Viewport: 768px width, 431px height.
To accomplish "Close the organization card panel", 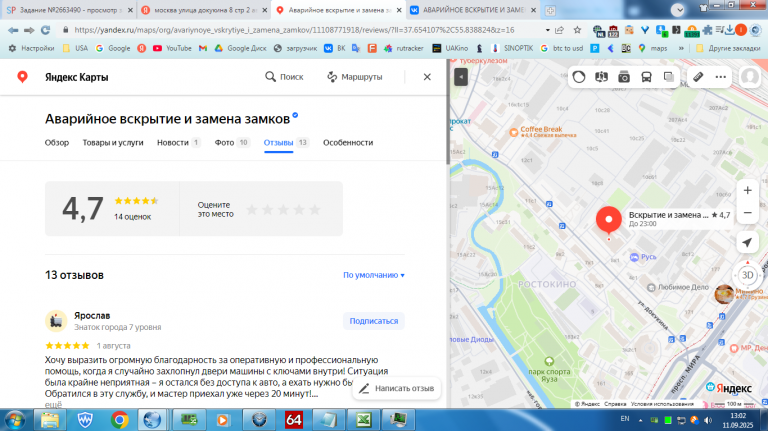I will coord(427,77).
